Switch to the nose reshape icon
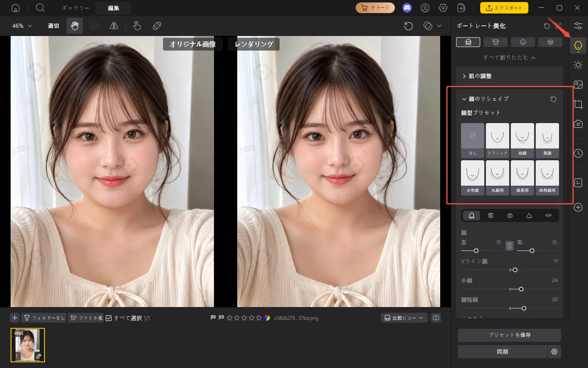Image resolution: width=588 pixels, height=368 pixels. 529,215
